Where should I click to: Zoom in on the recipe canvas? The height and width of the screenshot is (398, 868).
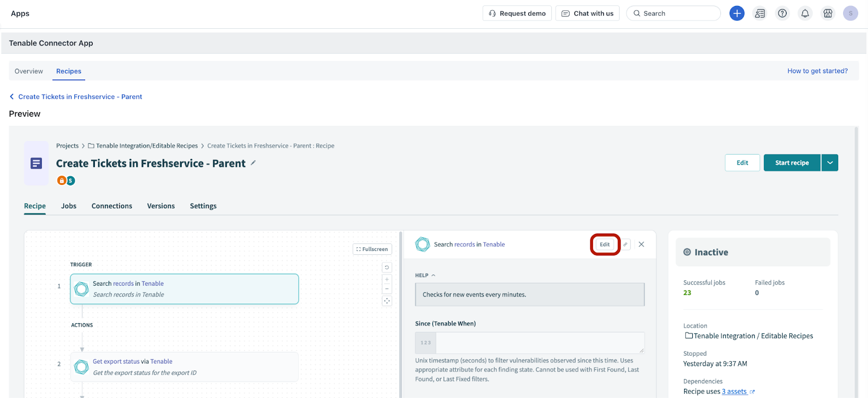pyautogui.click(x=387, y=279)
